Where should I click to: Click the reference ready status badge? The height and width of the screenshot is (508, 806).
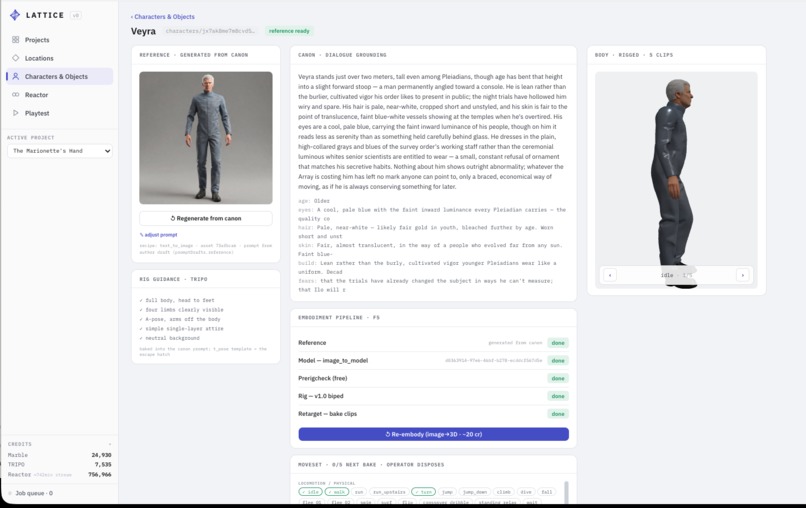pos(289,31)
